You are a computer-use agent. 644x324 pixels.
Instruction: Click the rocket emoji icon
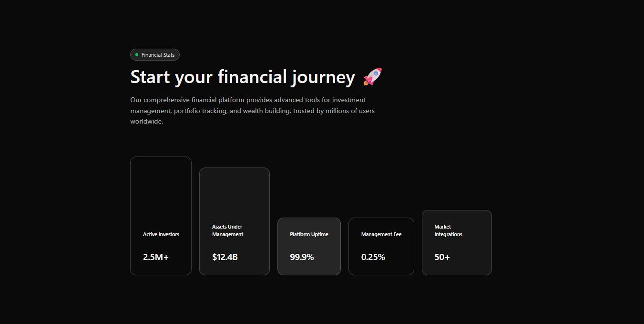point(372,77)
